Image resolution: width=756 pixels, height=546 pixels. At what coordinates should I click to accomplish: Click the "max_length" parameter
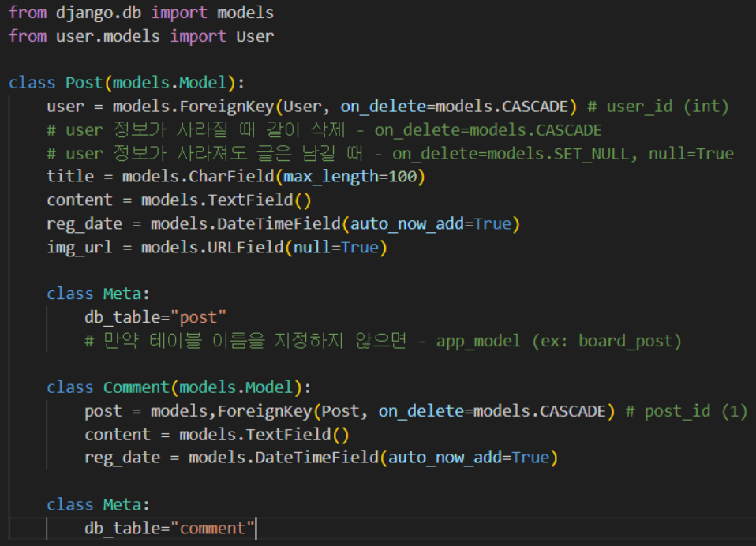pyautogui.click(x=331, y=177)
